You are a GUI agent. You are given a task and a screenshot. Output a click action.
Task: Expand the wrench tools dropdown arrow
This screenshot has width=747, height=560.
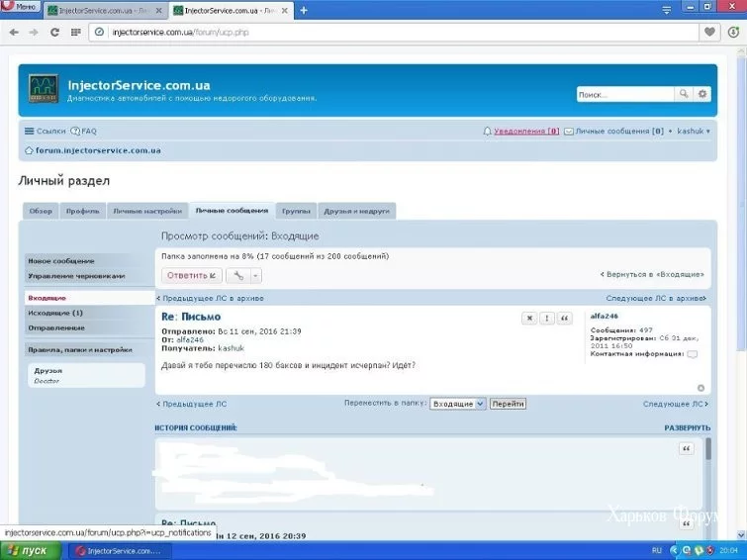[256, 275]
